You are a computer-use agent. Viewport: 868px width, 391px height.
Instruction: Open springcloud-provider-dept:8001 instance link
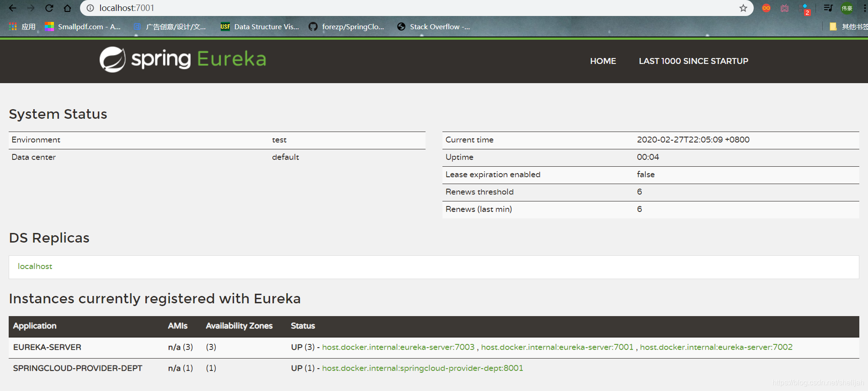pos(422,368)
